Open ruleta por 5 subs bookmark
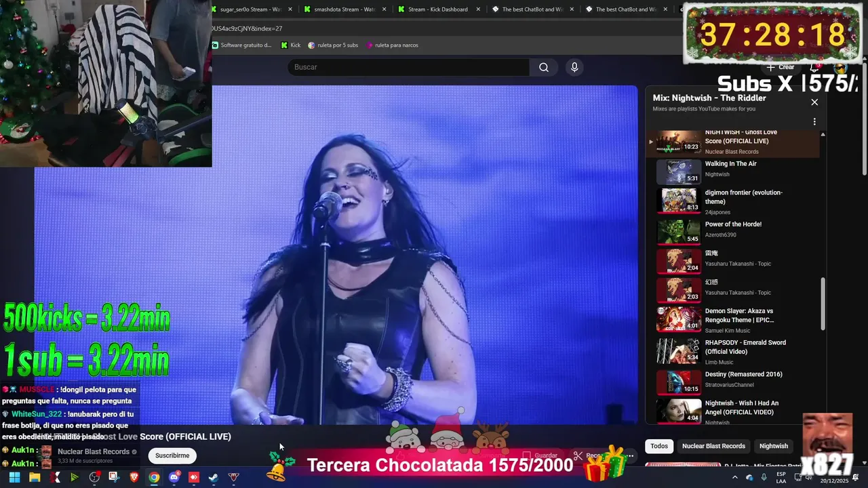The width and height of the screenshot is (868, 488). (x=332, y=45)
